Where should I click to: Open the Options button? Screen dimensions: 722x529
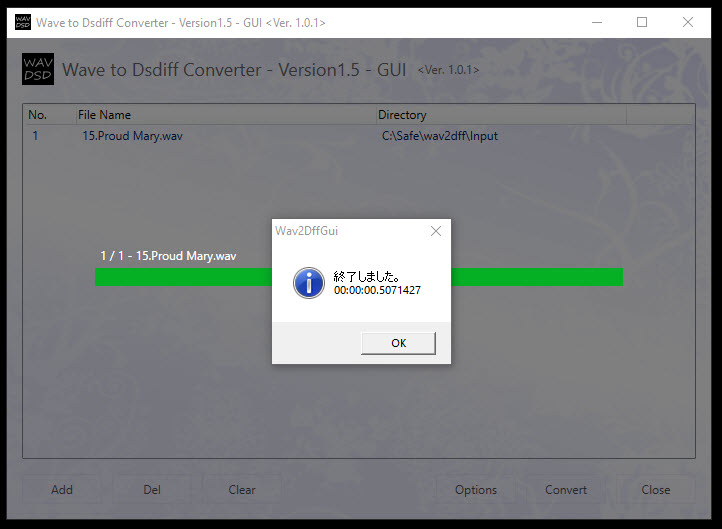(476, 489)
